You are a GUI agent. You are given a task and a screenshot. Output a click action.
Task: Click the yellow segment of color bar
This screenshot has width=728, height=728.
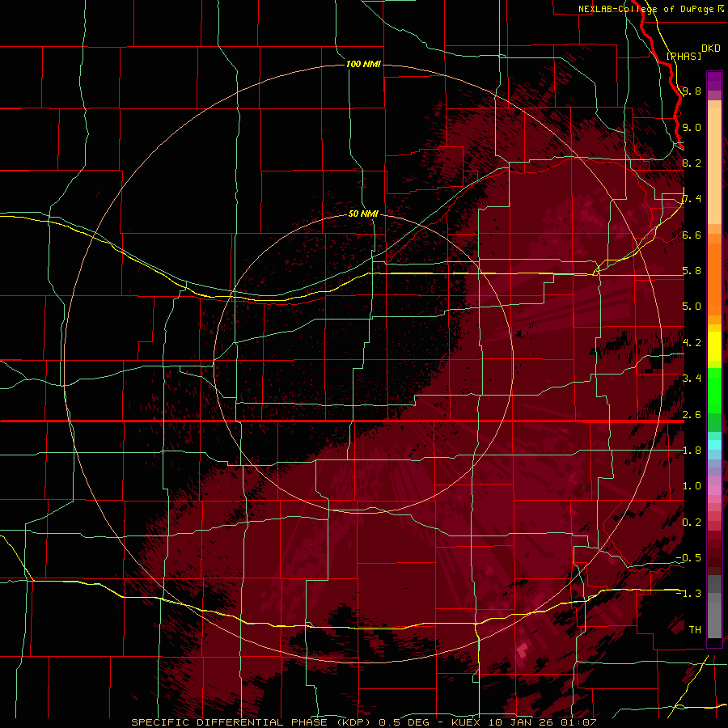click(714, 346)
